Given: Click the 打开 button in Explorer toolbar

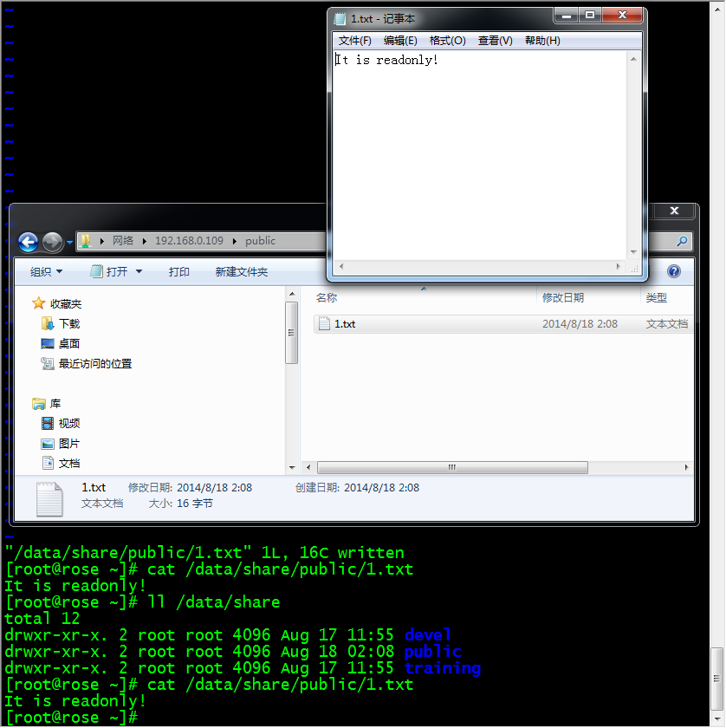Looking at the screenshot, I should [x=109, y=271].
